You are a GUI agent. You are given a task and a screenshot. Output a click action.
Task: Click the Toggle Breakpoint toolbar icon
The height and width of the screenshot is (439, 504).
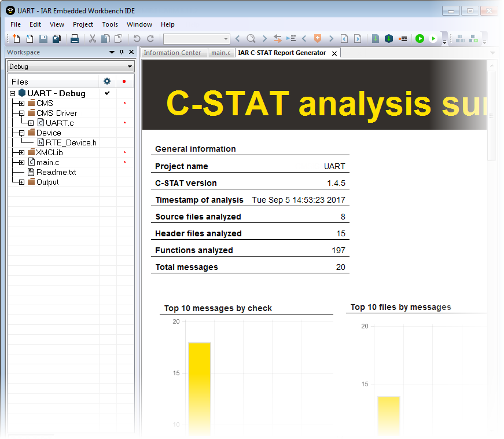point(403,39)
